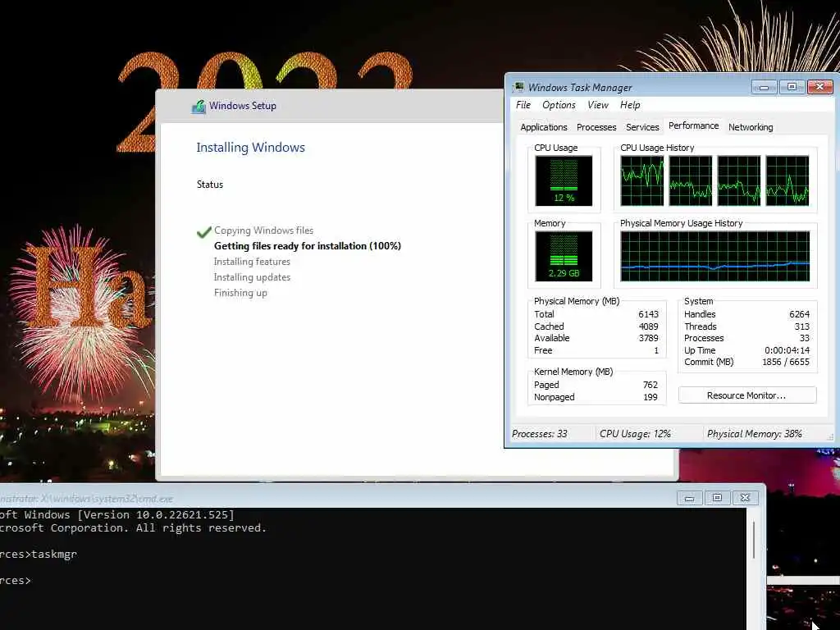Click the 'Finishing up' step
The height and width of the screenshot is (630, 840).
pyautogui.click(x=240, y=293)
